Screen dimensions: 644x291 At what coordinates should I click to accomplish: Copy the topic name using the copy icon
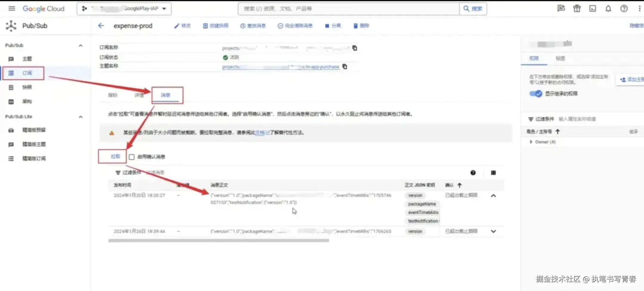[345, 67]
